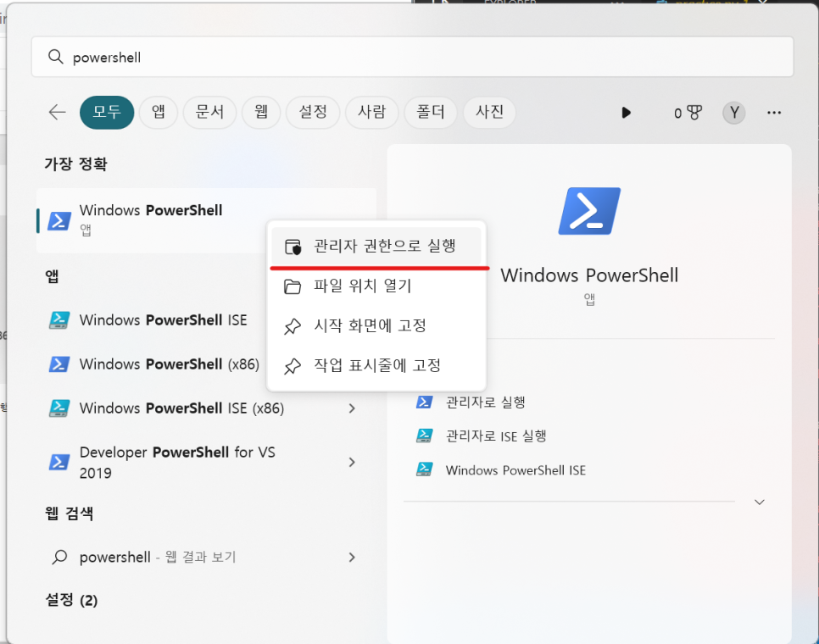Screen dimensions: 819x644
Task: Click the icon beside 관리자로 ISE 실행
Action: click(424, 436)
